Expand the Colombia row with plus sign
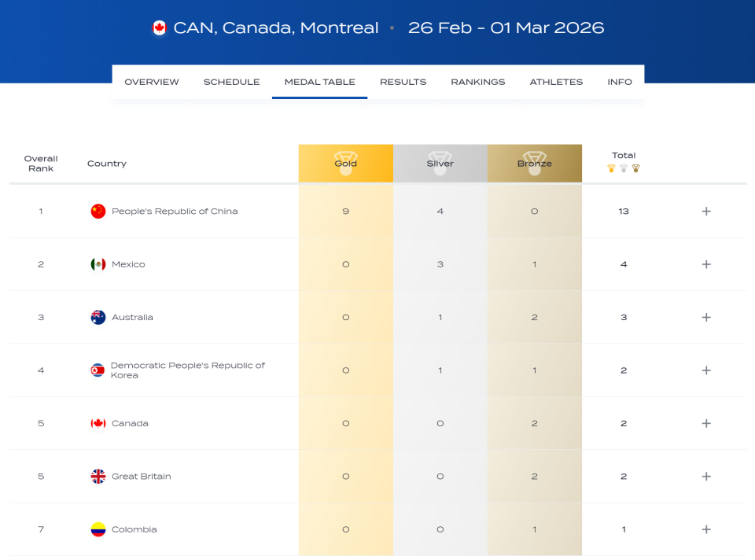 706,529
